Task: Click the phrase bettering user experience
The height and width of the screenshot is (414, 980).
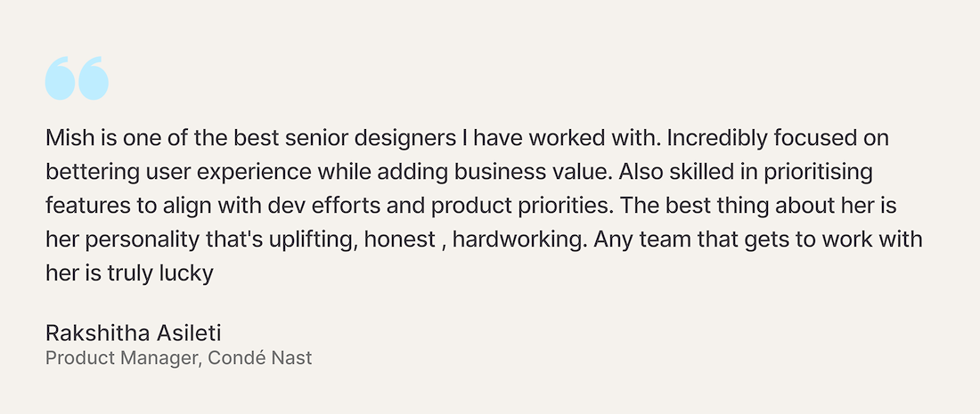Action: pos(179,173)
